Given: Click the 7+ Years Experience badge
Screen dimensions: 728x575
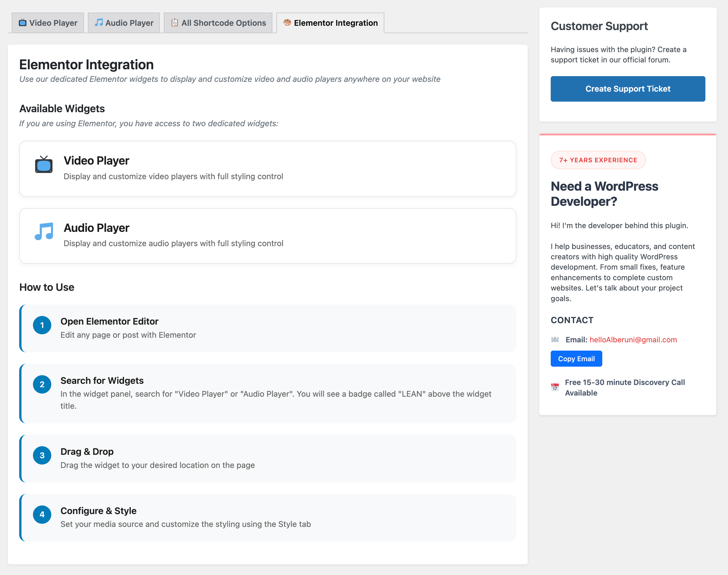Looking at the screenshot, I should (598, 160).
